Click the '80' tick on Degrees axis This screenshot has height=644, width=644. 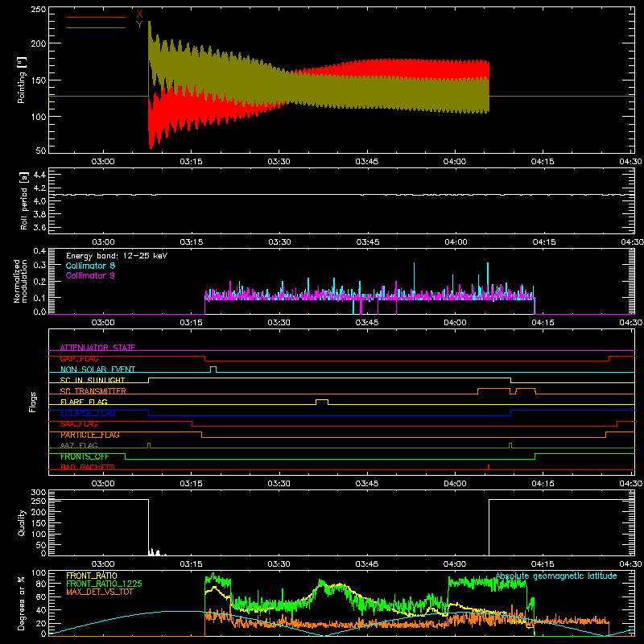coord(41,583)
